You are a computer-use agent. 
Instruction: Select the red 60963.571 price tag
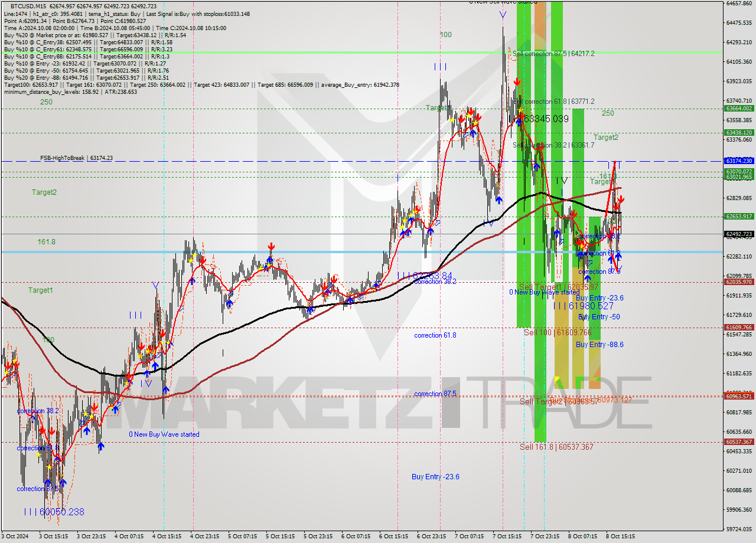click(x=739, y=397)
